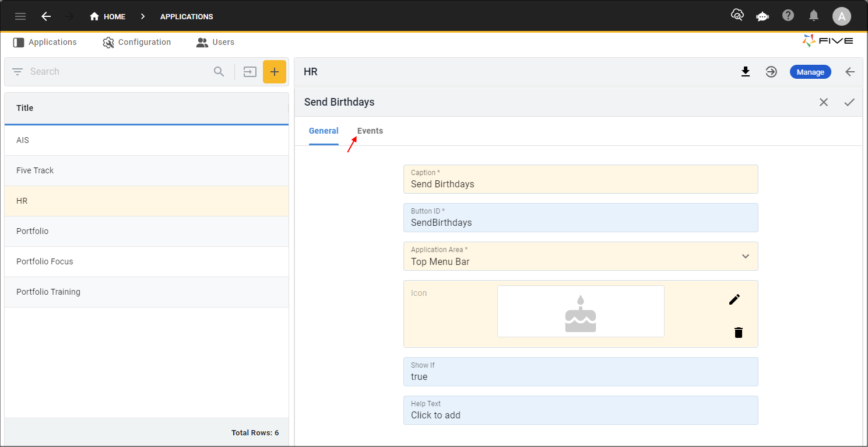The image size is (868, 447).
Task: Switch to the General tab
Action: 324,131
